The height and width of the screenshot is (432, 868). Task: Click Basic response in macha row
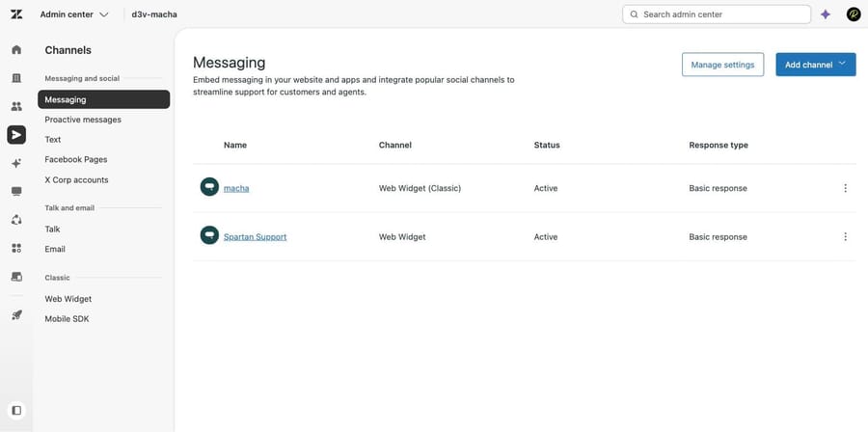718,188
